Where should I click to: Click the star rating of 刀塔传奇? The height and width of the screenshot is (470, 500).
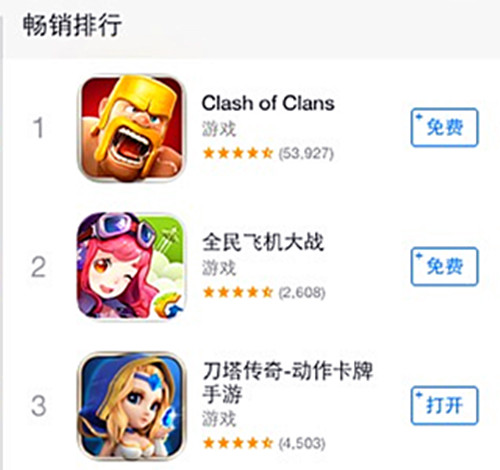pos(238,443)
